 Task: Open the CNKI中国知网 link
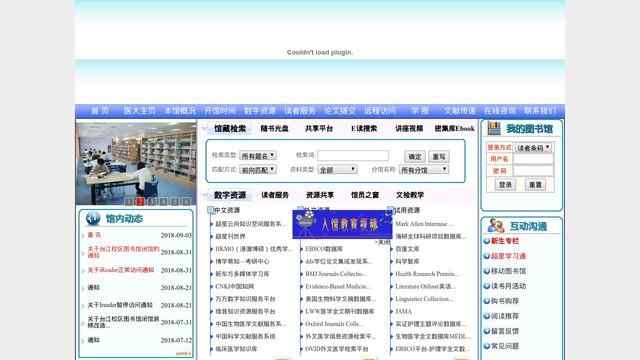235,287
